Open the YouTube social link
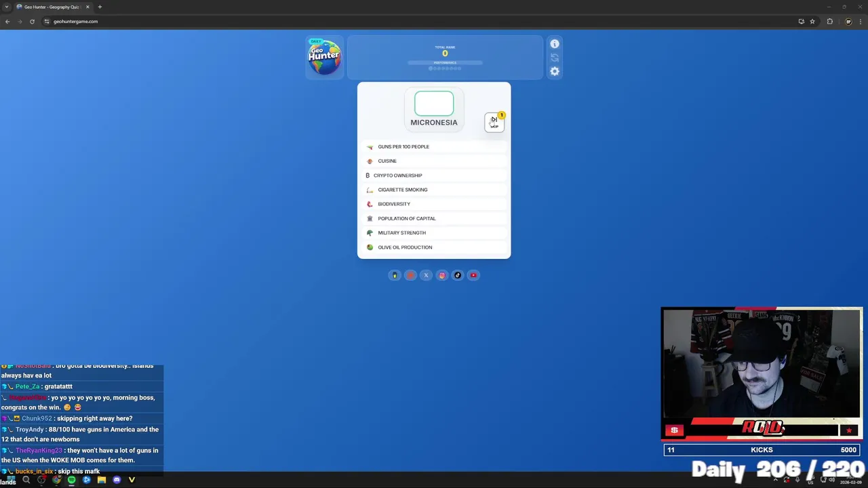868x488 pixels. (x=474, y=275)
